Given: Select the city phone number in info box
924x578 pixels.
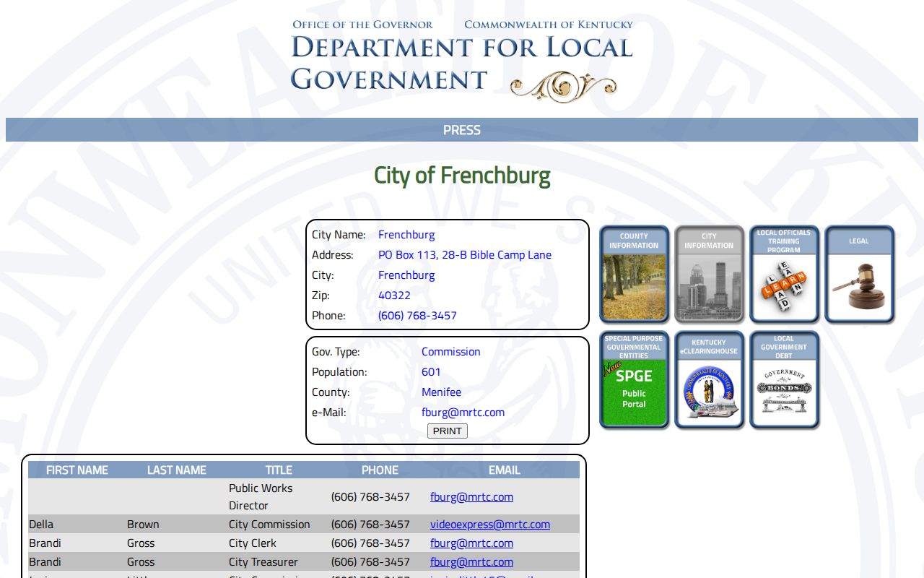Looking at the screenshot, I should (x=417, y=316).
